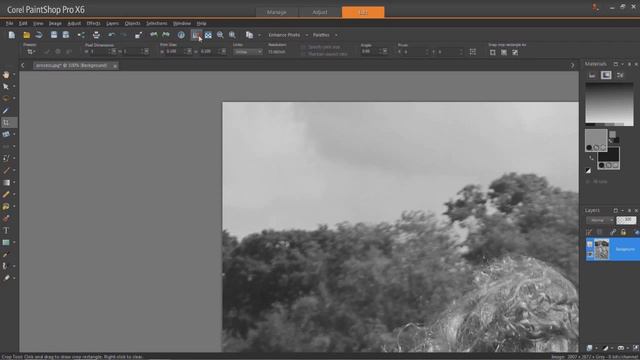Click the highlighted rulers toolbar icon
This screenshot has height=360, width=640.
[x=196, y=35]
